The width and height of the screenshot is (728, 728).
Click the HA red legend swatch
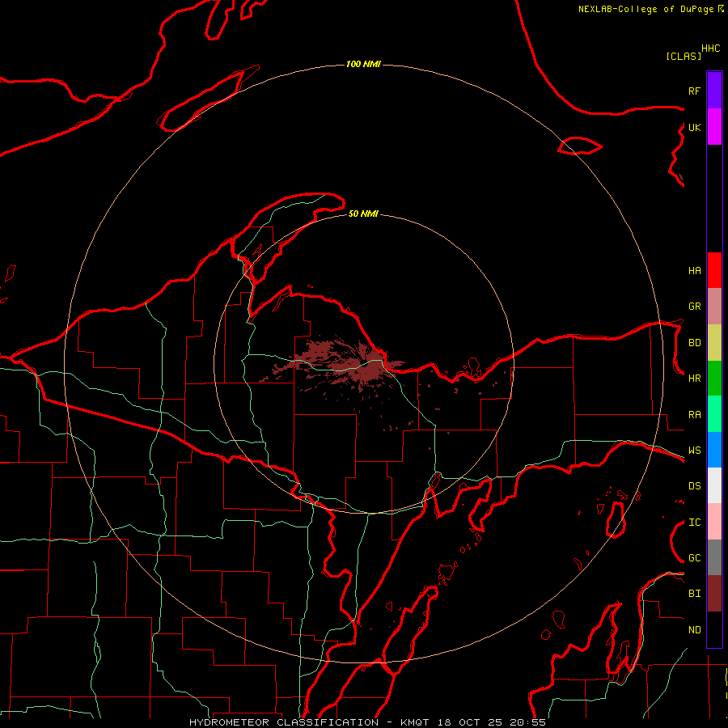714,270
